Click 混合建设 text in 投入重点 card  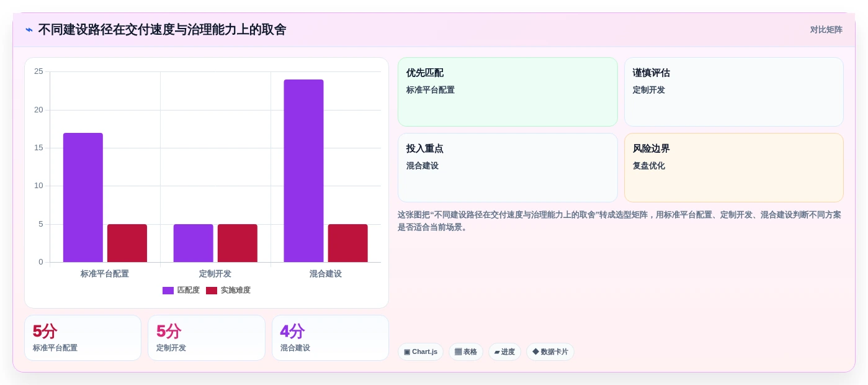(x=423, y=166)
